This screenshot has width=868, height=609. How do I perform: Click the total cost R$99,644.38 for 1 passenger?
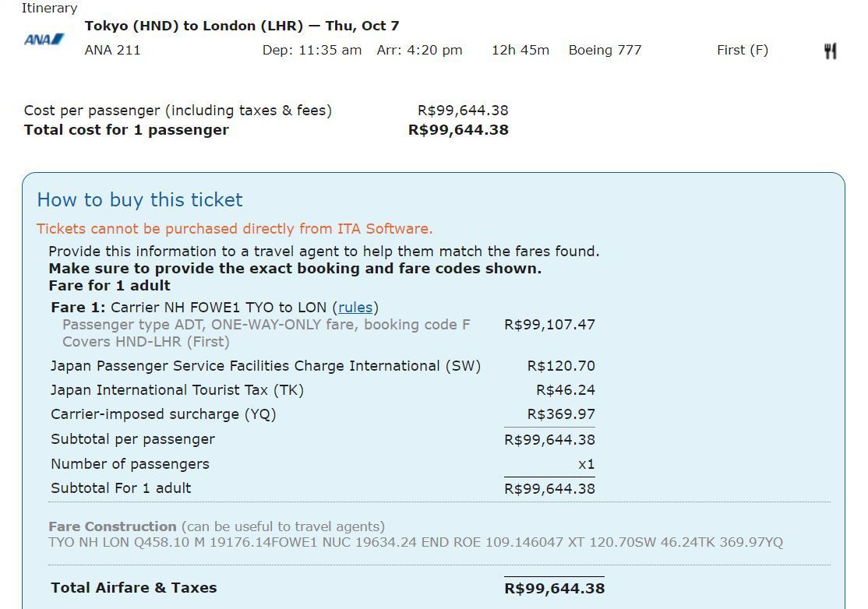(458, 130)
